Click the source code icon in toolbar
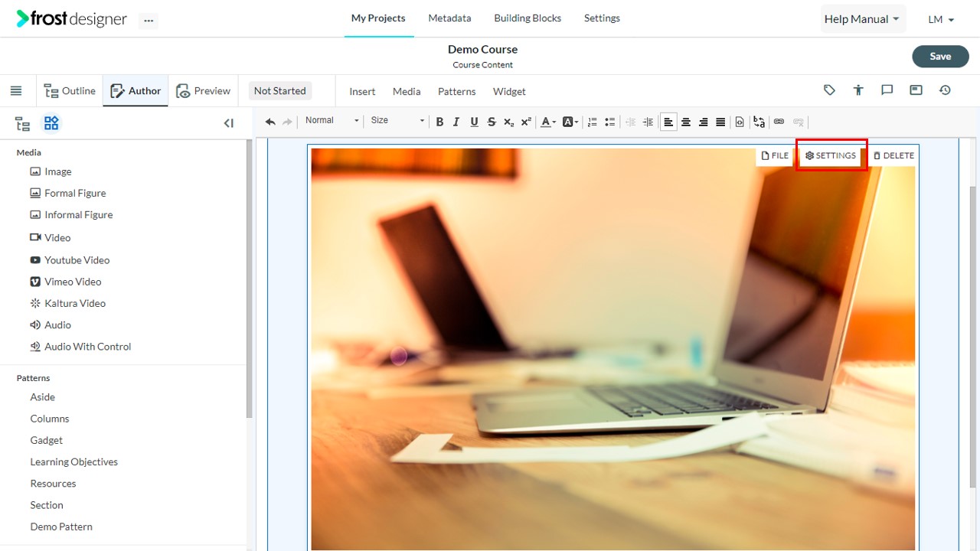 (x=740, y=122)
